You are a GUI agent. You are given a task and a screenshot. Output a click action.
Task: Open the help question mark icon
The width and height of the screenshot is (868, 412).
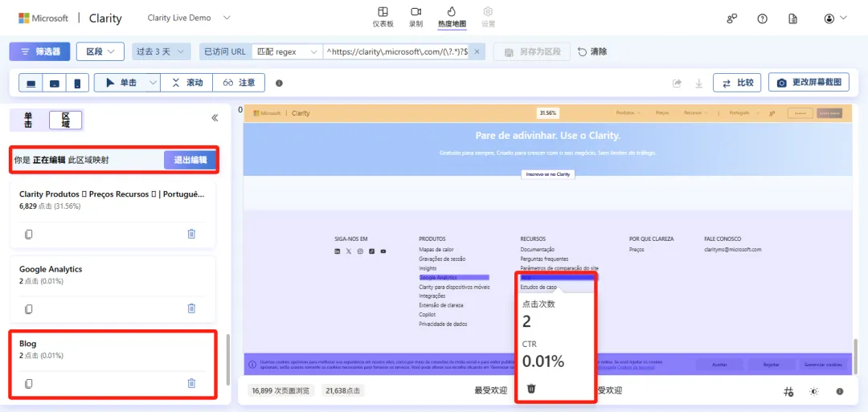(762, 18)
